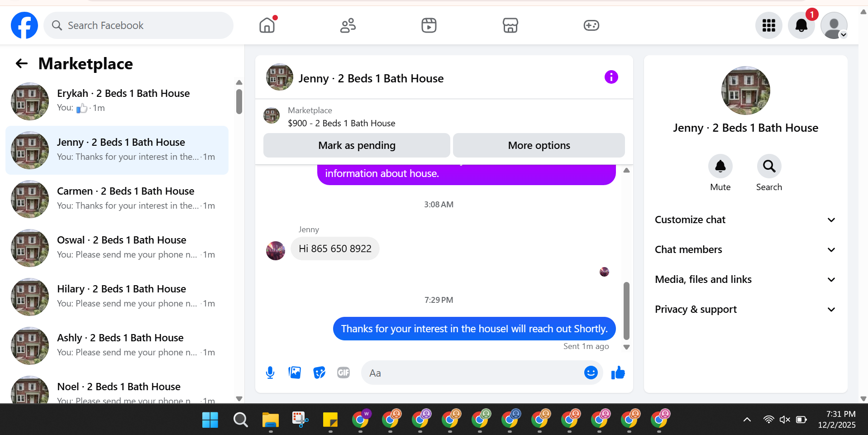Send a thumbs-up like
Viewport: 868px width, 435px height.
pos(618,373)
